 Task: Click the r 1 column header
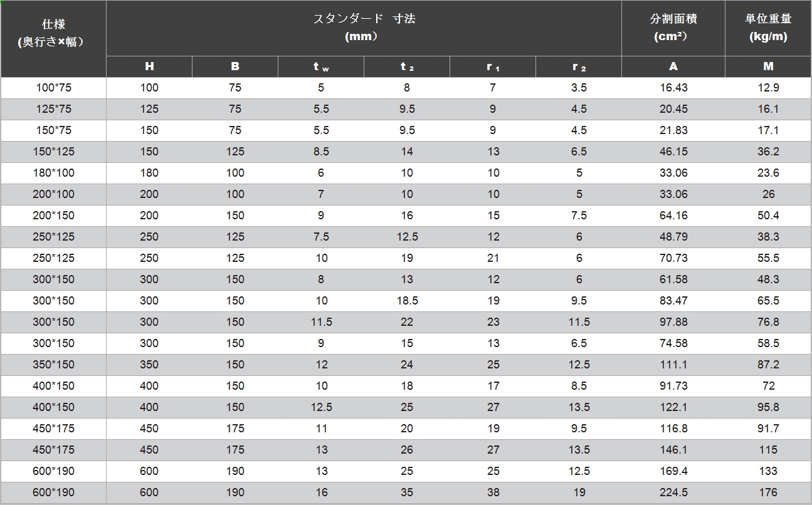click(x=493, y=66)
